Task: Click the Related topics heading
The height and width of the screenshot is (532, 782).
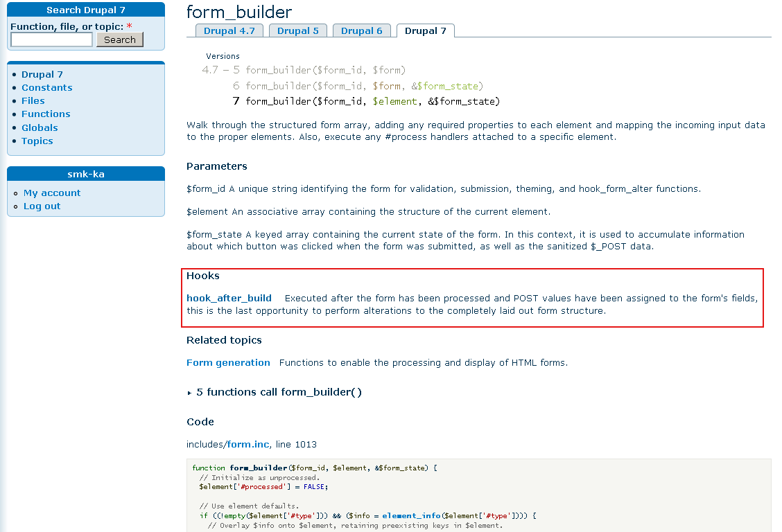Action: (224, 340)
